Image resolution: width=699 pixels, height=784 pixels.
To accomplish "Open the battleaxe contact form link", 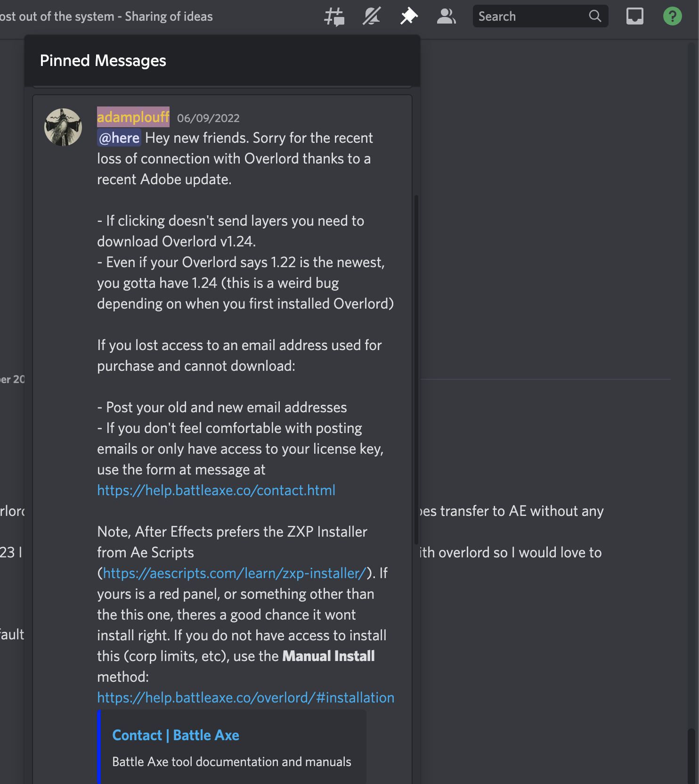I will (x=216, y=490).
